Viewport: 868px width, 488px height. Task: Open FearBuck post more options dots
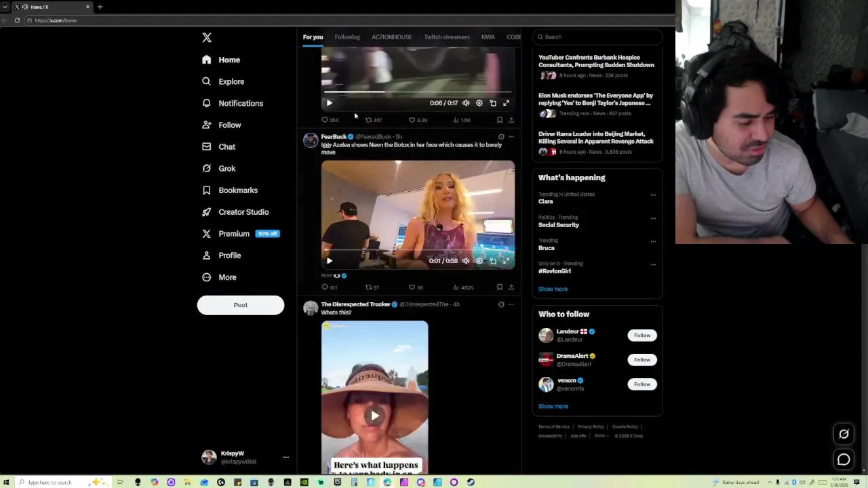[511, 137]
